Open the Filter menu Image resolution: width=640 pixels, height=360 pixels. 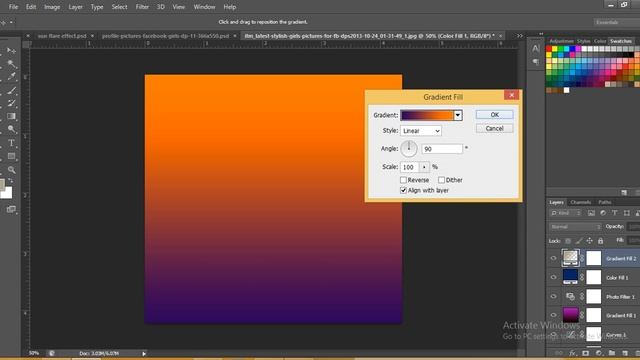coord(142,7)
